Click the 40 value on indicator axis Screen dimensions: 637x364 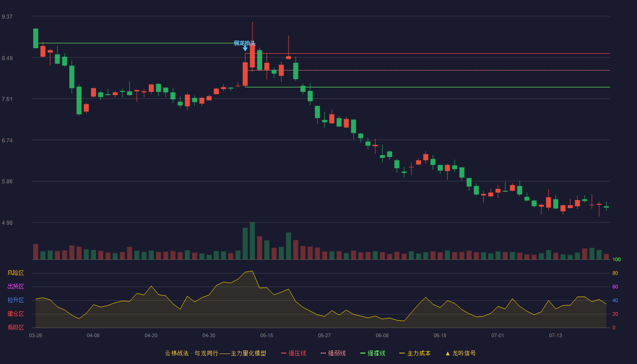point(615,300)
